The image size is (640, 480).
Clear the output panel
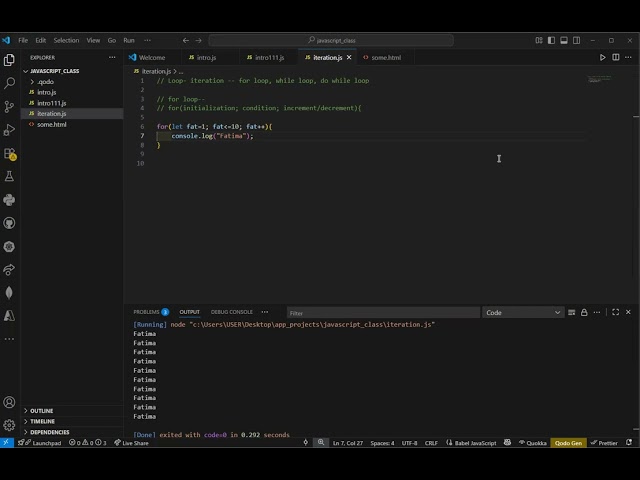click(571, 312)
